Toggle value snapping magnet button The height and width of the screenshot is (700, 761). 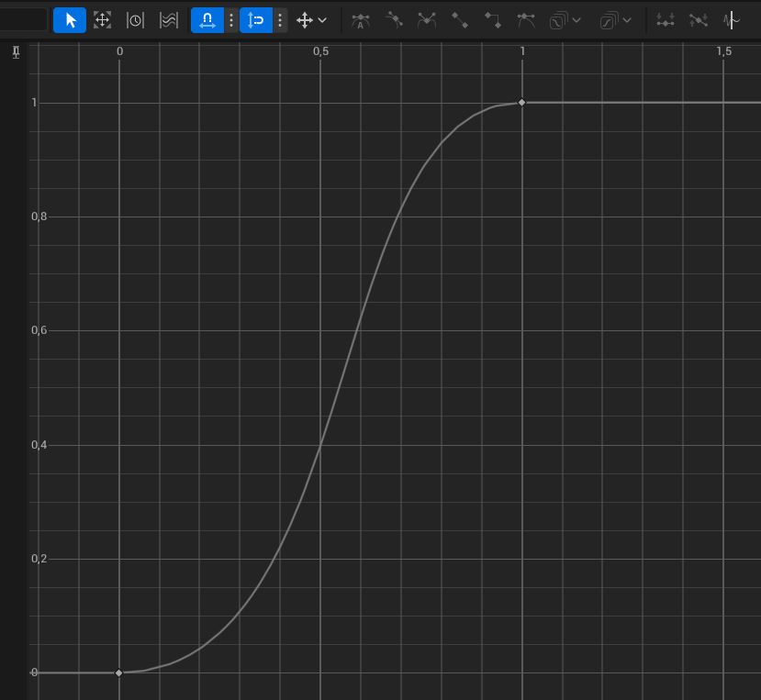click(256, 20)
